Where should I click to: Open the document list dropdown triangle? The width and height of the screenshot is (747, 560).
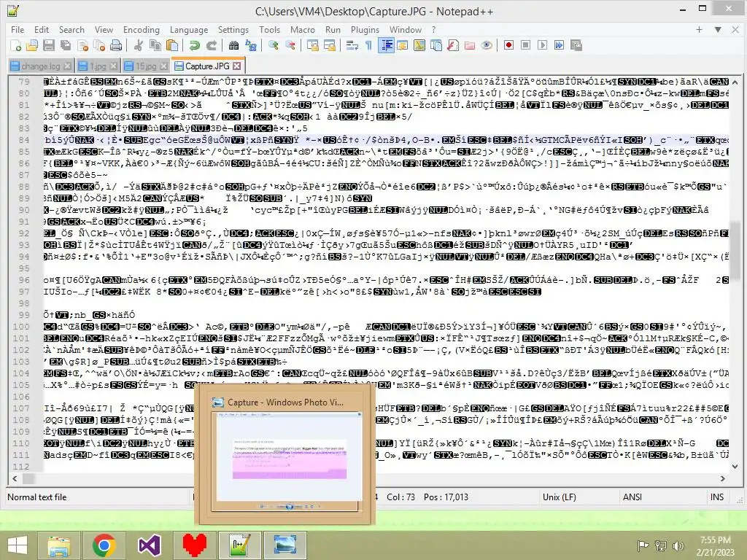click(718, 29)
